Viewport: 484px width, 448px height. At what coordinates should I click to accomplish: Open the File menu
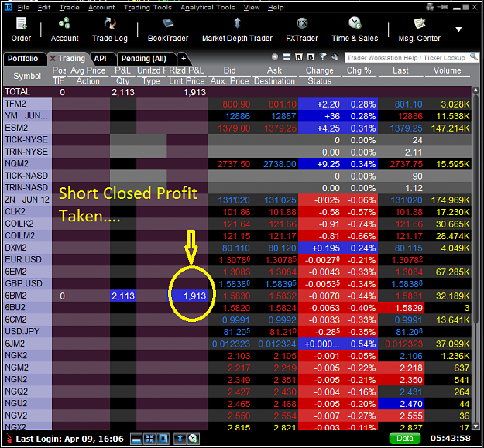(x=23, y=7)
